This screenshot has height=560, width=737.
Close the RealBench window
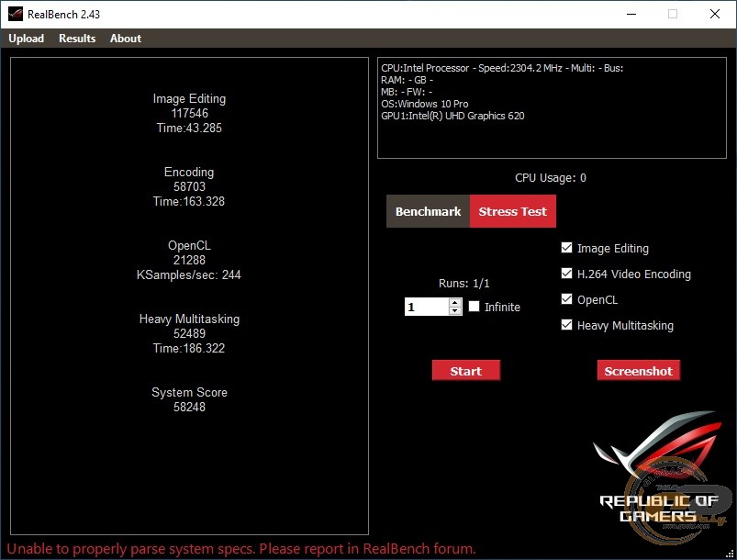[x=715, y=14]
